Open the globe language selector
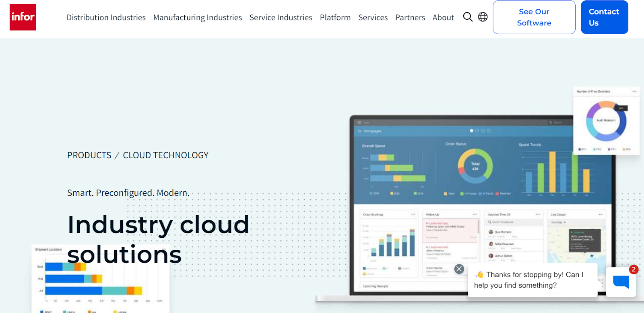 click(x=483, y=17)
